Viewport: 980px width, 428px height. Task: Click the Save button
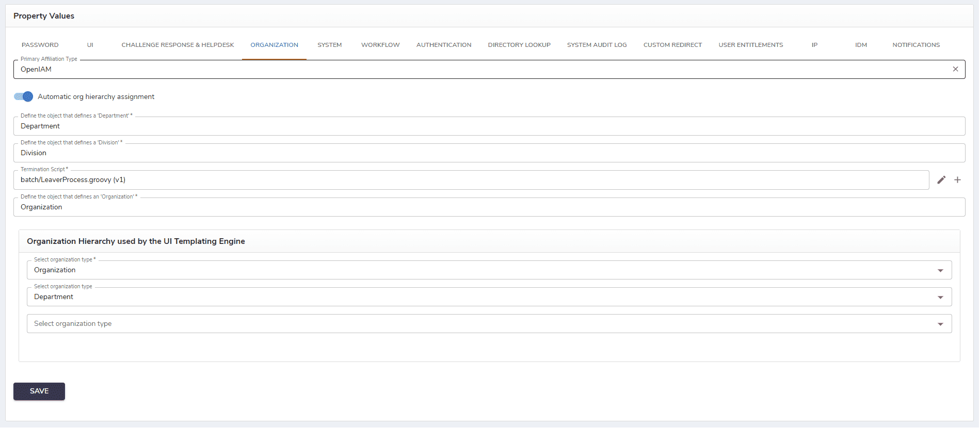tap(39, 391)
